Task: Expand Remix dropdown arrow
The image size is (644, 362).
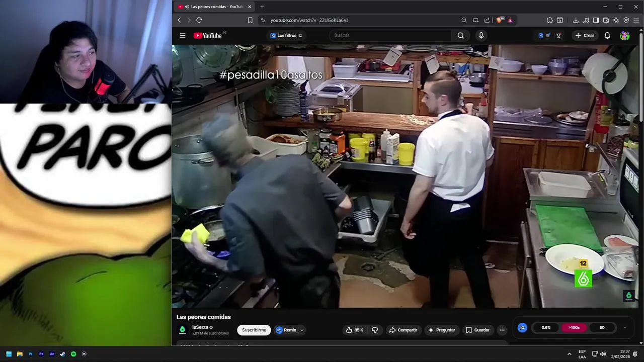Action: click(302, 330)
